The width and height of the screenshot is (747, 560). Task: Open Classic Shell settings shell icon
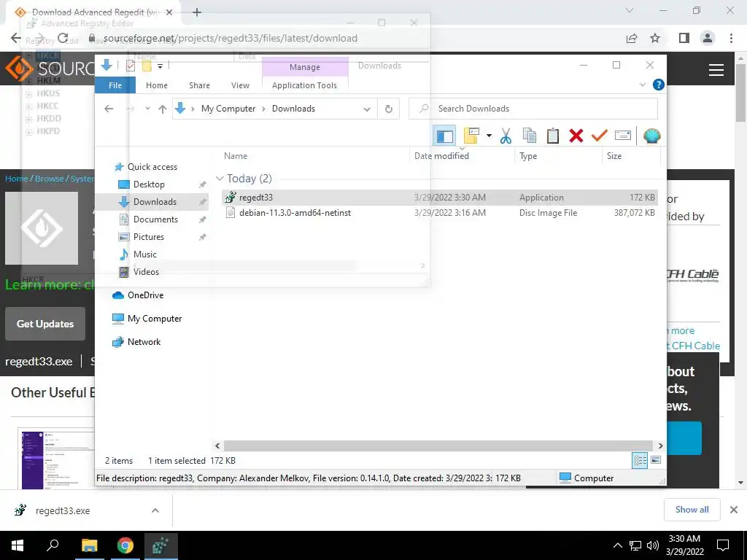651,136
